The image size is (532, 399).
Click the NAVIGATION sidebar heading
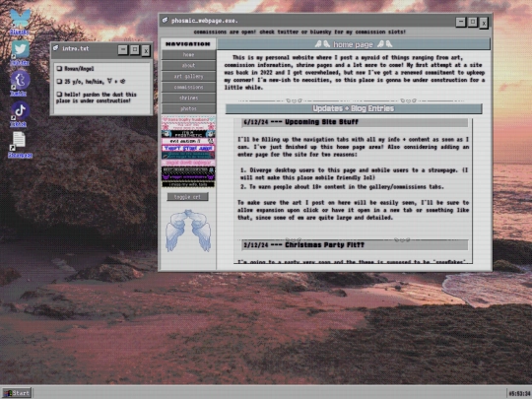pos(188,43)
